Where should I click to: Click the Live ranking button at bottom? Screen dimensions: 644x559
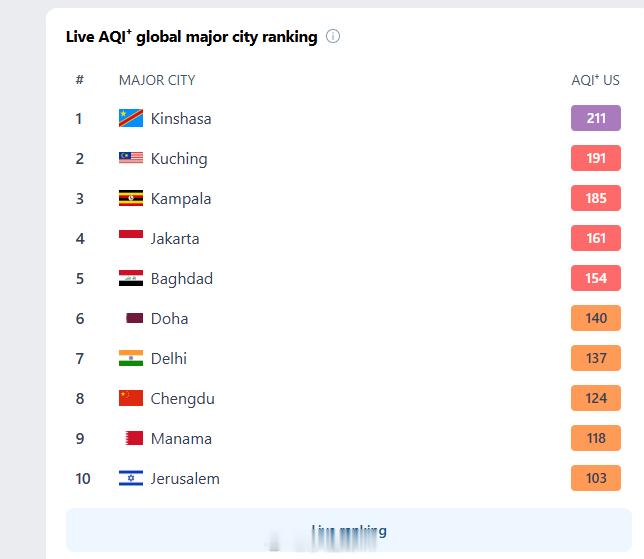click(x=349, y=530)
